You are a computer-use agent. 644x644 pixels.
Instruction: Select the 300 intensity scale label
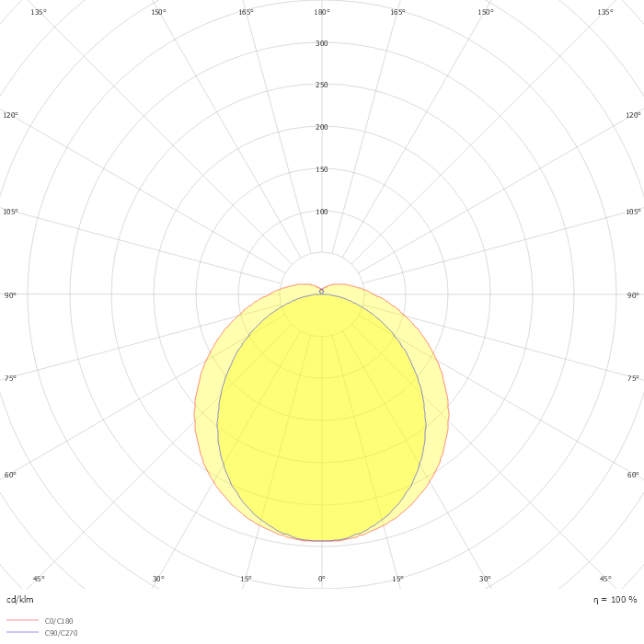coord(322,43)
